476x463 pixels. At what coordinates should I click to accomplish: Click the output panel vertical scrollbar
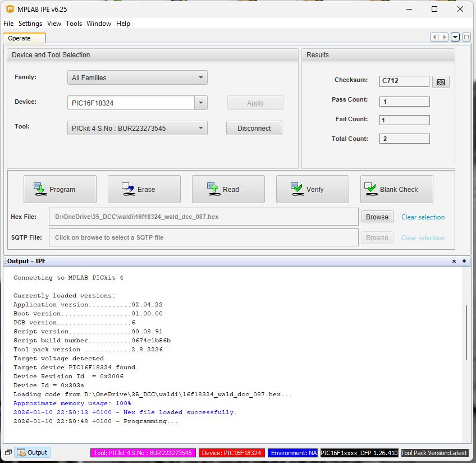(x=466, y=333)
